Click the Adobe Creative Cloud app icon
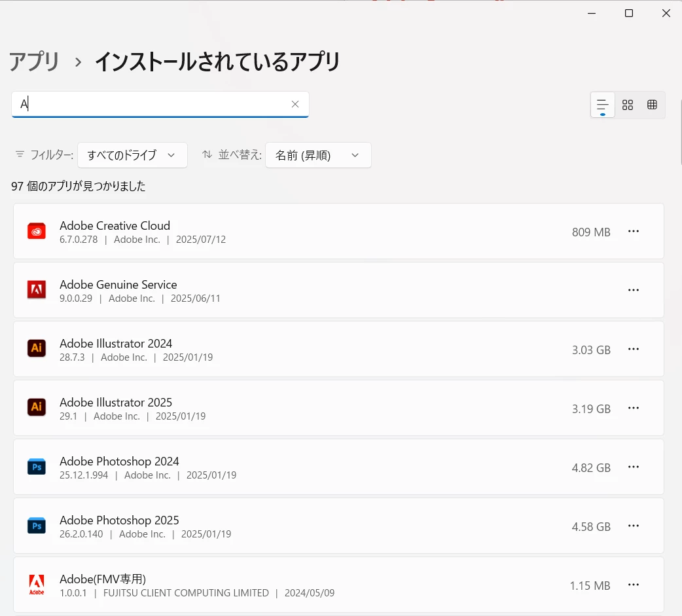The image size is (682, 616). coord(37,231)
